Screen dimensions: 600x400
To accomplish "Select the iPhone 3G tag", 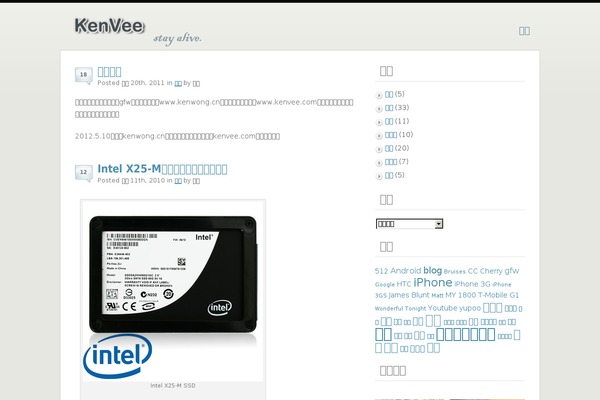I will click(x=472, y=284).
